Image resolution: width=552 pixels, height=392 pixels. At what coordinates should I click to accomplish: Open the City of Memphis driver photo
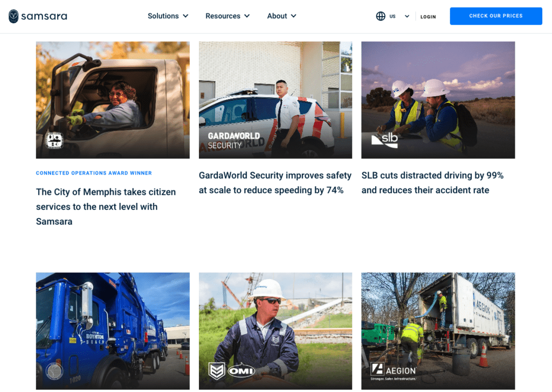(x=113, y=100)
